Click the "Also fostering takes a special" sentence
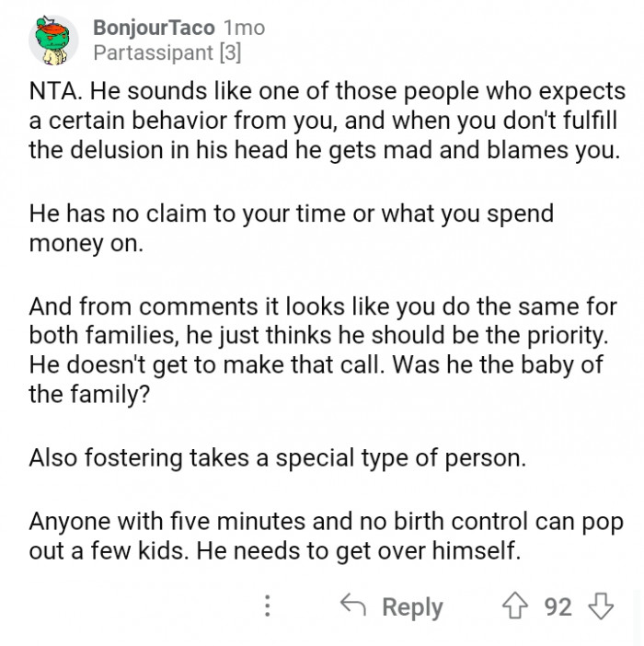 (277, 456)
